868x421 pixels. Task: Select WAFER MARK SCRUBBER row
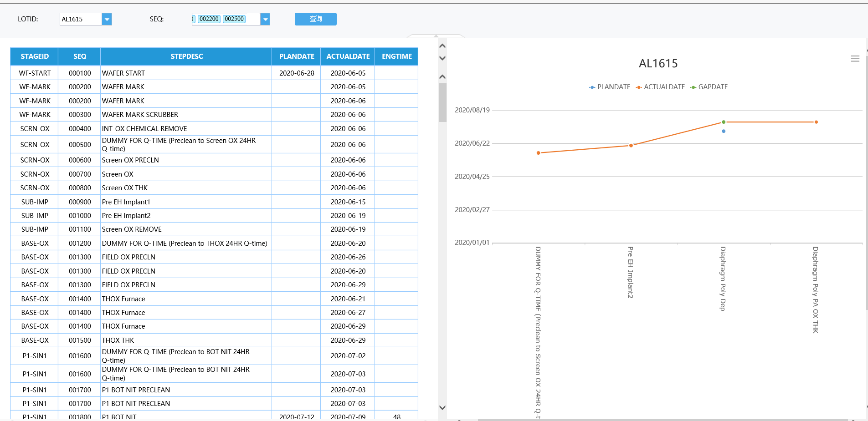click(214, 115)
